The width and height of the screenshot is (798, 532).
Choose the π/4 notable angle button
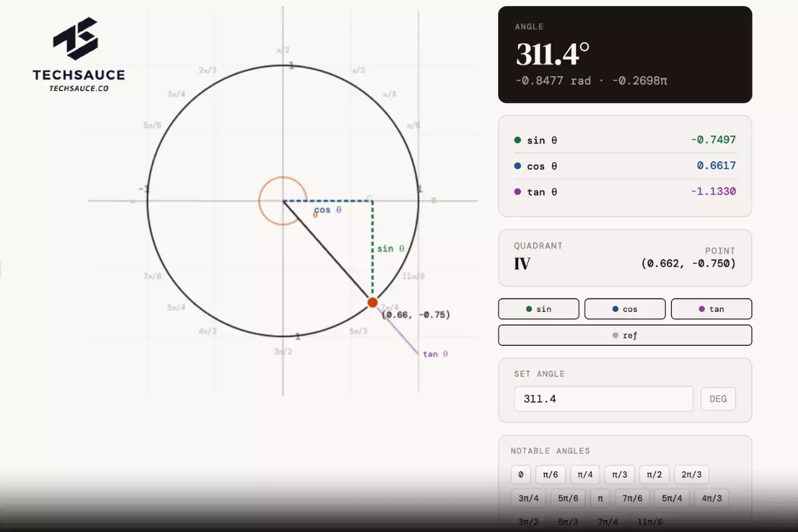pos(585,475)
